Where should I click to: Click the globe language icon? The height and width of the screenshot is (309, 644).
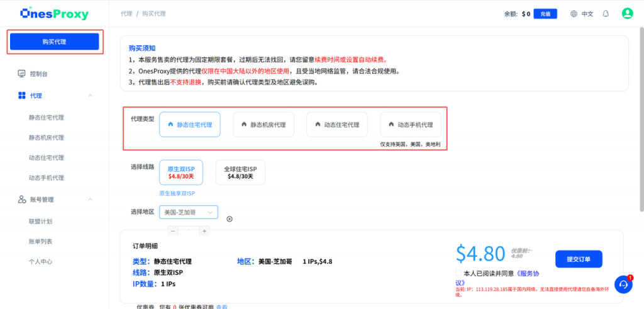[x=574, y=13]
